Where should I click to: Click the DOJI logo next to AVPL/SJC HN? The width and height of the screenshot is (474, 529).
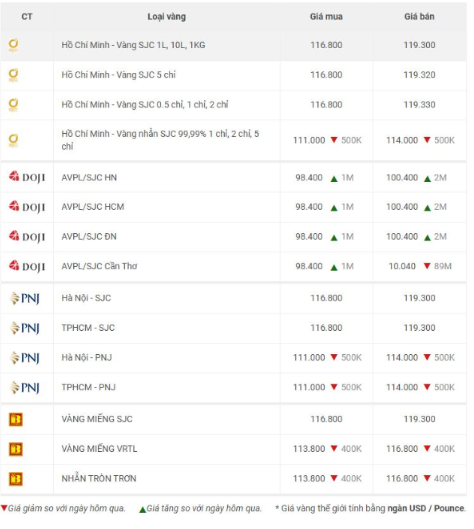(x=27, y=177)
